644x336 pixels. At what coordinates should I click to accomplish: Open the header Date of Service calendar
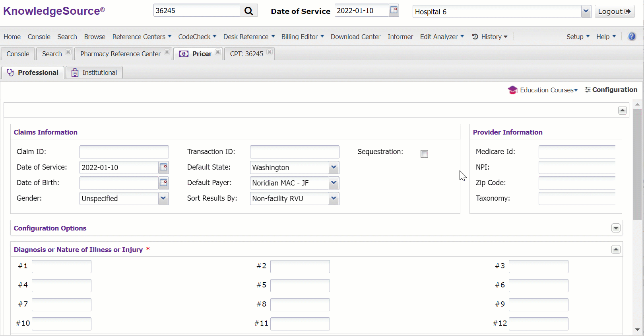point(394,10)
